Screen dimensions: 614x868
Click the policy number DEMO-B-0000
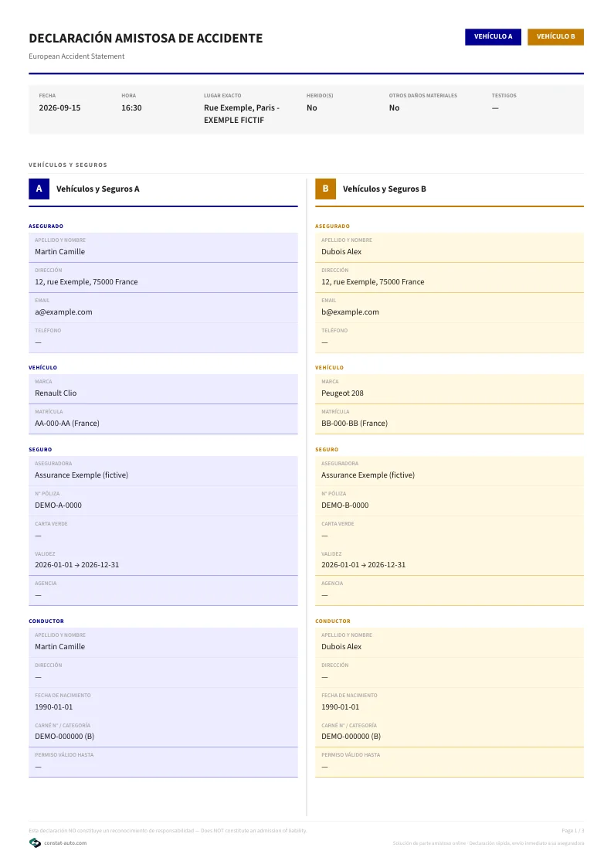344,505
